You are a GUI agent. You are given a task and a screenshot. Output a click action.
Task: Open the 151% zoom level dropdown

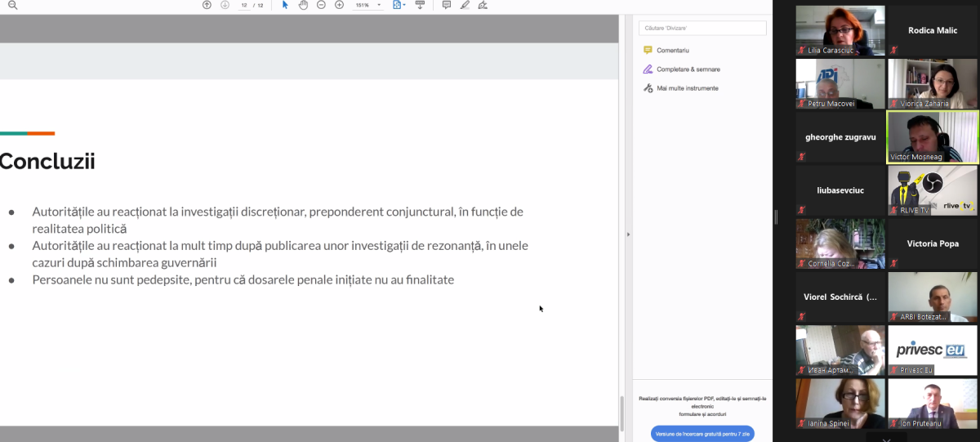click(x=367, y=5)
